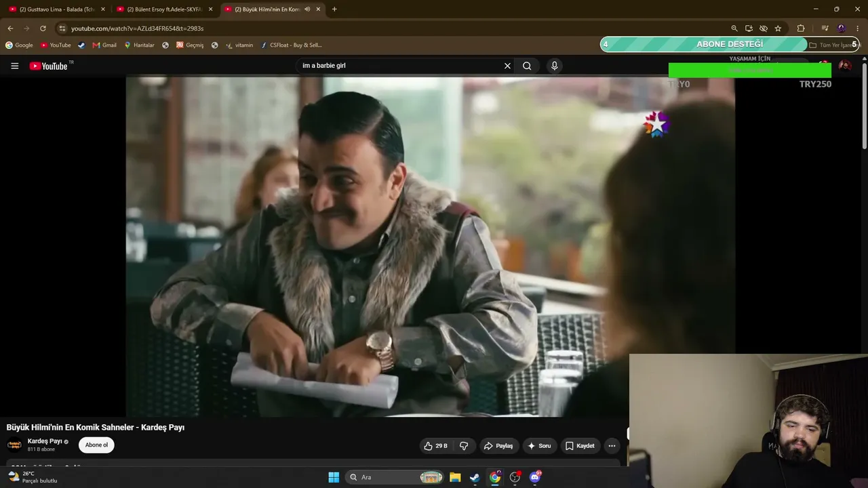Open the browser extensions puzzle icon
This screenshot has height=488, width=868.
pos(801,28)
